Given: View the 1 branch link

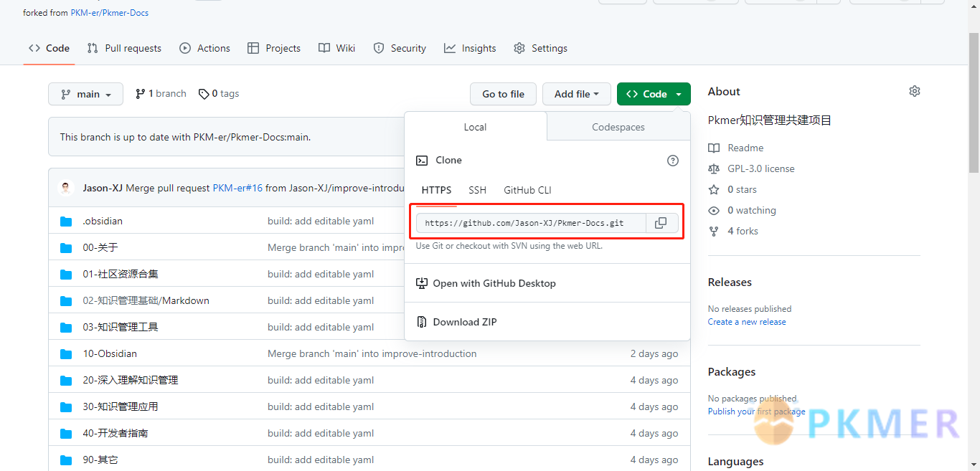Looking at the screenshot, I should tap(161, 94).
